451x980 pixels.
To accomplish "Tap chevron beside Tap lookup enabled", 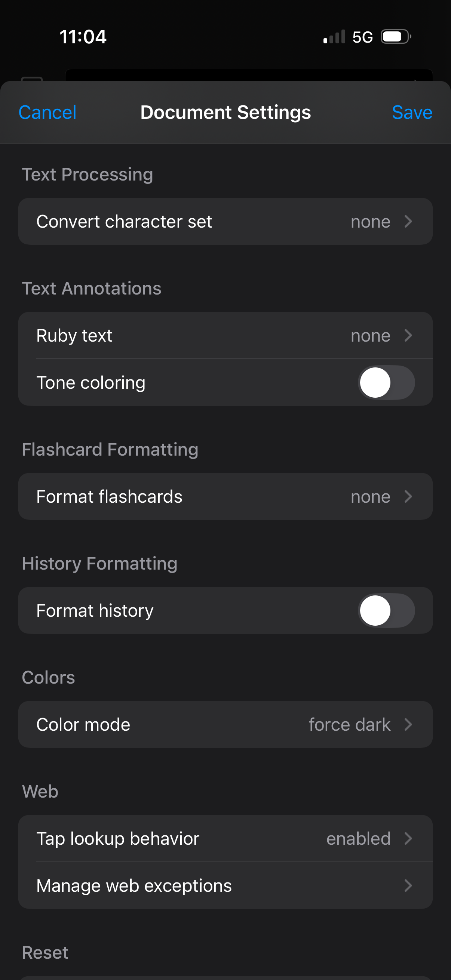I will pos(408,838).
